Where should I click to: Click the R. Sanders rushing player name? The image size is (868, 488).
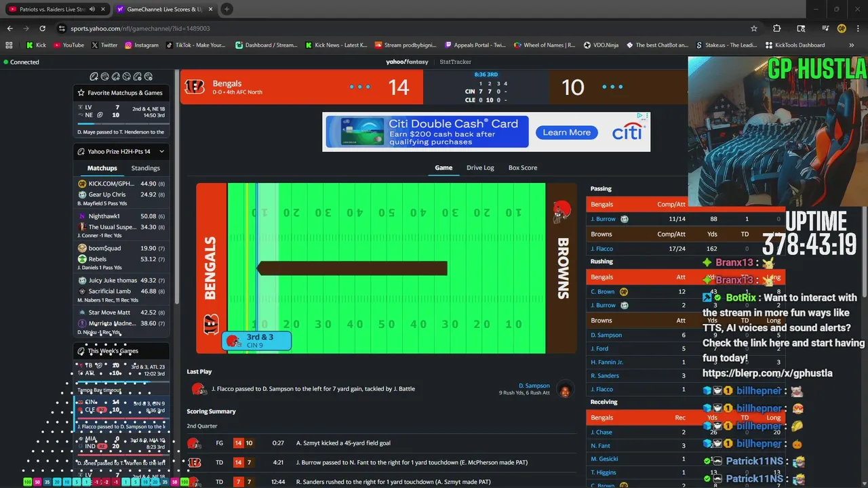(x=604, y=375)
